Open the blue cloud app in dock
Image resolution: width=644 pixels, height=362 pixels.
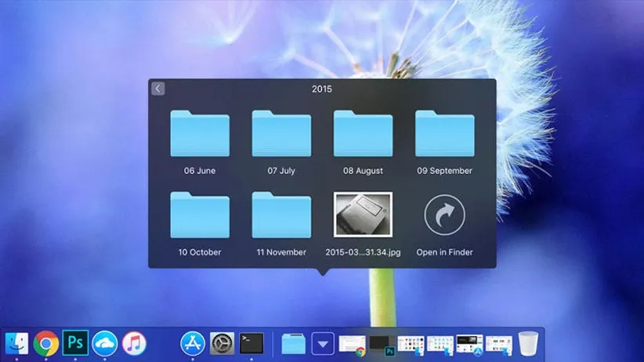pyautogui.click(x=105, y=343)
